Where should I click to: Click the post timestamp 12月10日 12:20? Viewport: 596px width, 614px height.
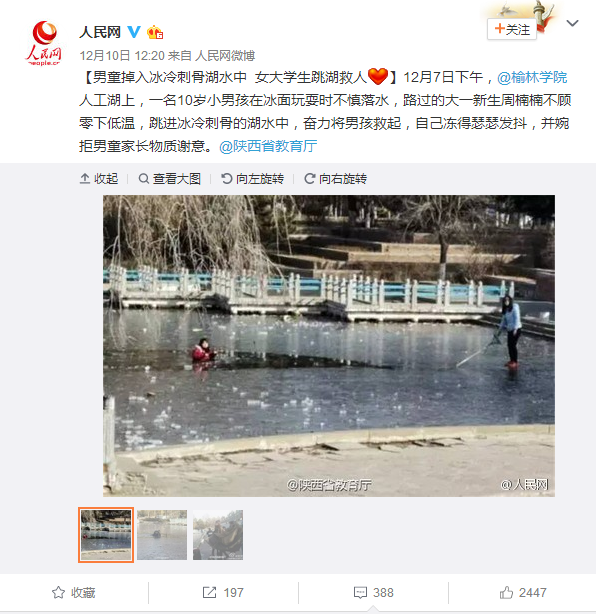point(122,56)
